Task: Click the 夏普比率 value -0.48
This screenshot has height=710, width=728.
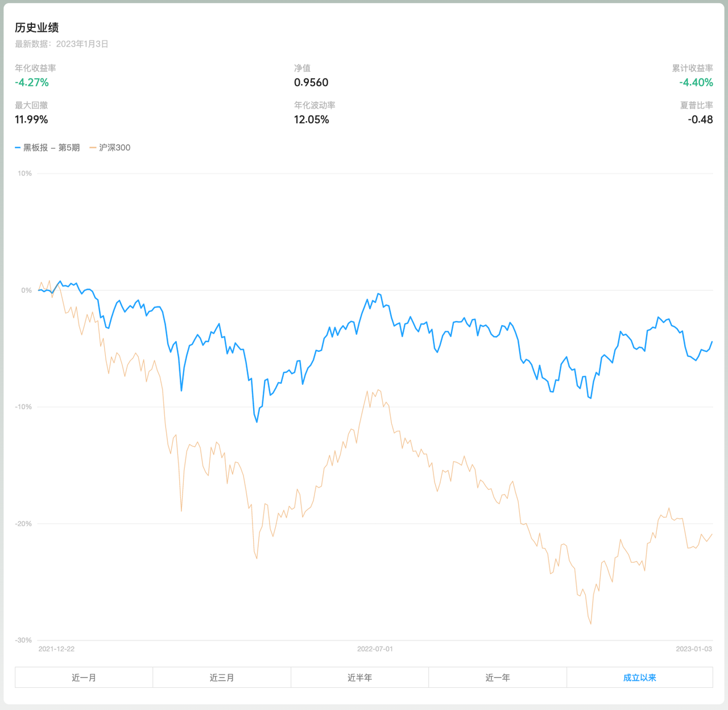Action: pyautogui.click(x=700, y=119)
